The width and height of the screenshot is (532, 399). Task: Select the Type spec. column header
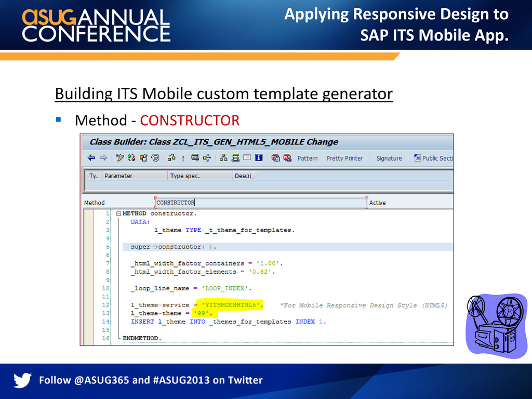(x=200, y=176)
